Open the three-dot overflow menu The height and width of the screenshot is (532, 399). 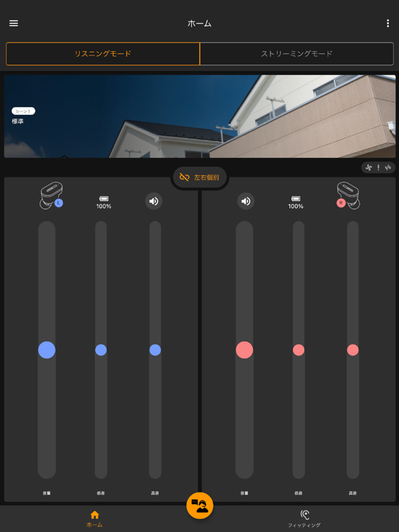pos(388,23)
